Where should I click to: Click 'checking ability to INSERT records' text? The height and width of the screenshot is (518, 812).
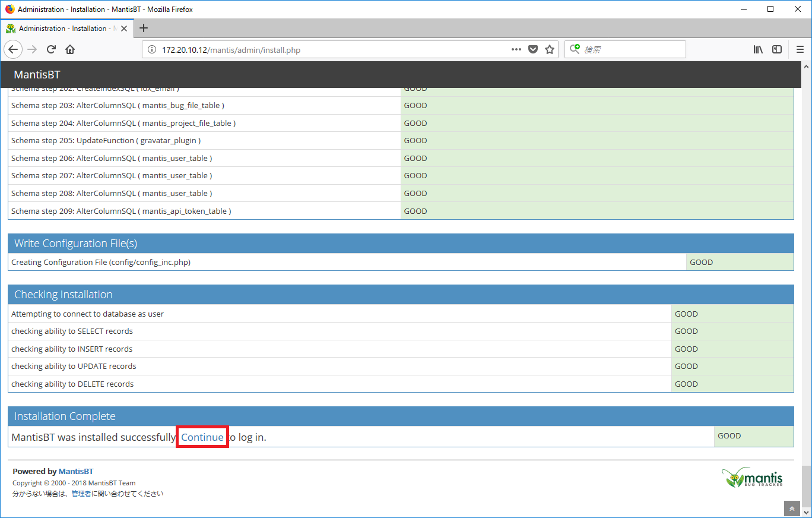72,349
